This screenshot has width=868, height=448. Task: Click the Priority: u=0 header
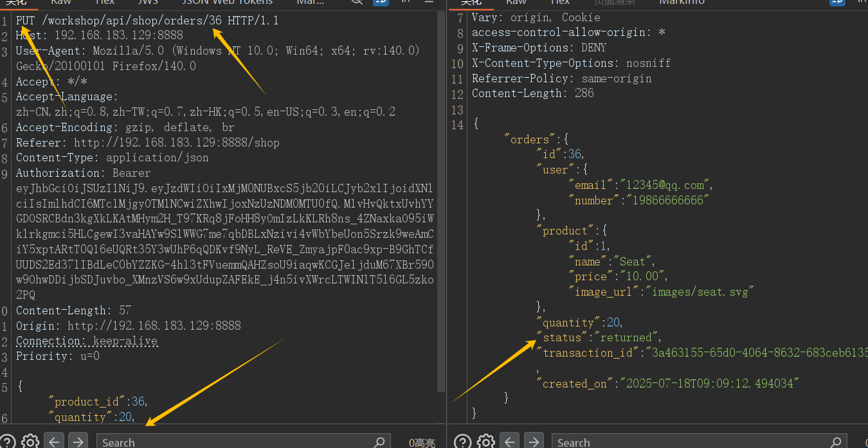point(58,356)
